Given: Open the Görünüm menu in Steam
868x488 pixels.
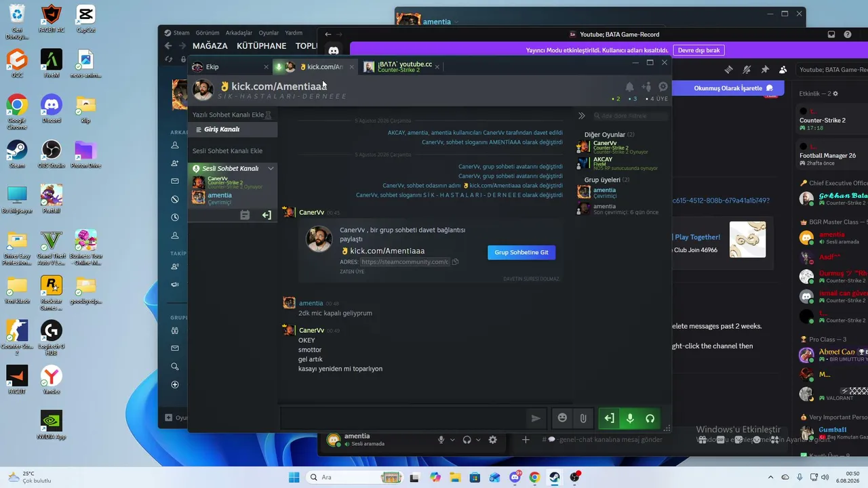Looking at the screenshot, I should [208, 33].
